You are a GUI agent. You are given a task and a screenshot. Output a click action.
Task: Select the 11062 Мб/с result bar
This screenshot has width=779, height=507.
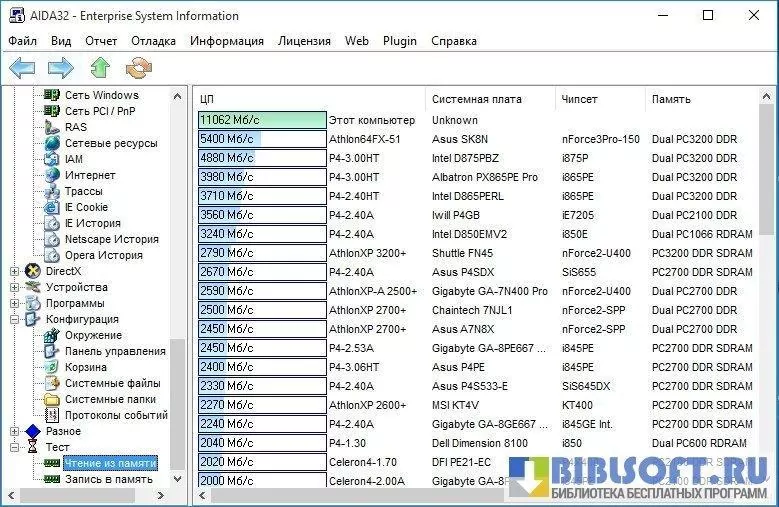coord(262,120)
